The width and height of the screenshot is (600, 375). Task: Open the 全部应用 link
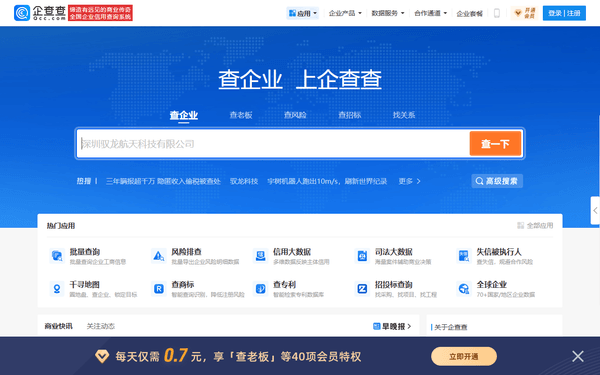(x=535, y=225)
